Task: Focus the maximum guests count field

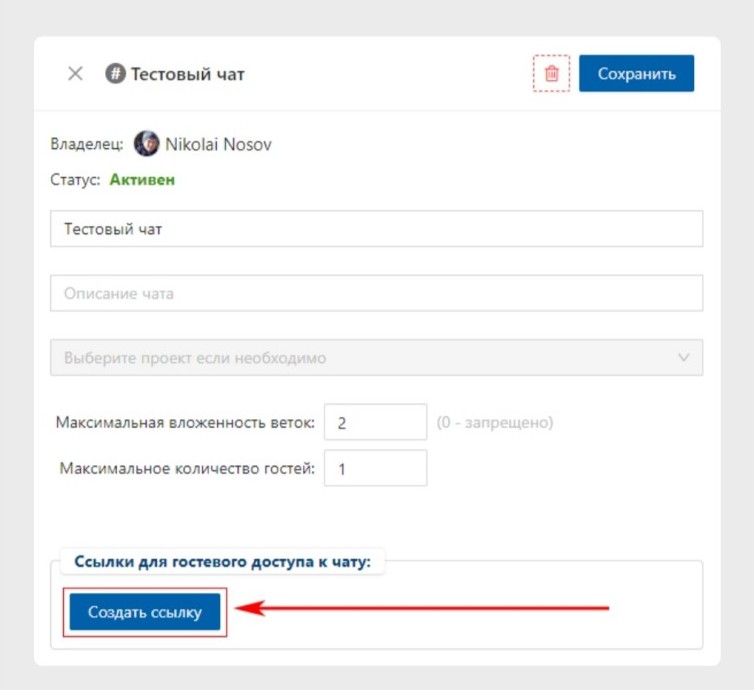Action: coord(376,468)
